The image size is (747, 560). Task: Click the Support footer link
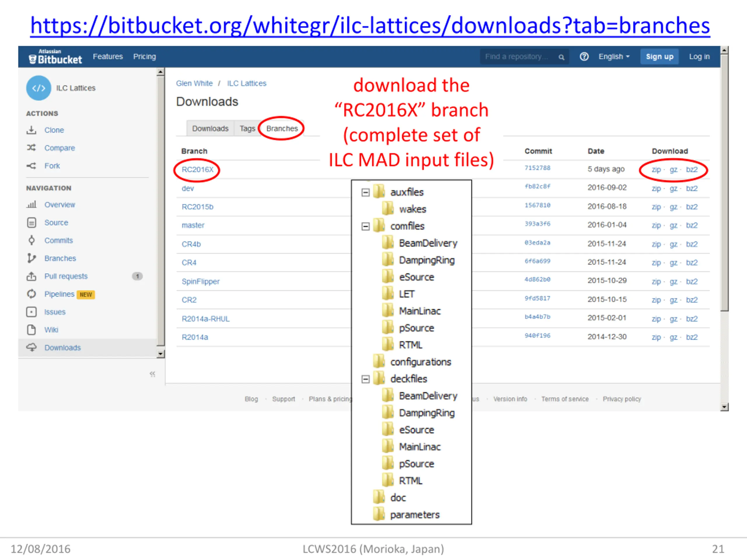(x=283, y=399)
